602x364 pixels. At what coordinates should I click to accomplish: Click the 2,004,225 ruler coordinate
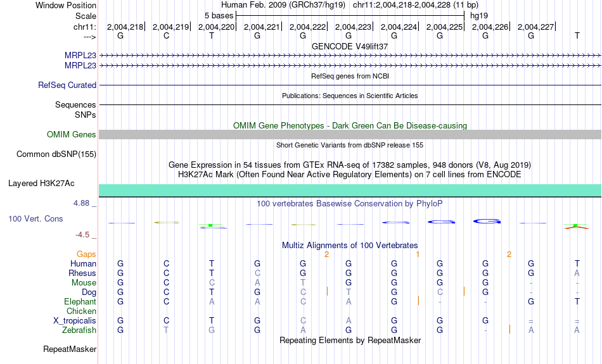444,27
